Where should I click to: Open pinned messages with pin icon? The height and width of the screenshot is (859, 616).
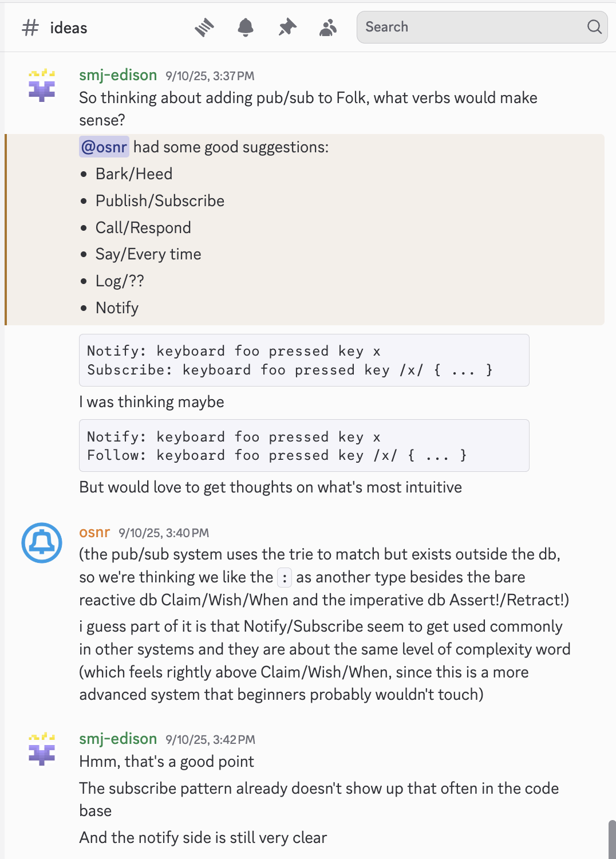click(287, 27)
